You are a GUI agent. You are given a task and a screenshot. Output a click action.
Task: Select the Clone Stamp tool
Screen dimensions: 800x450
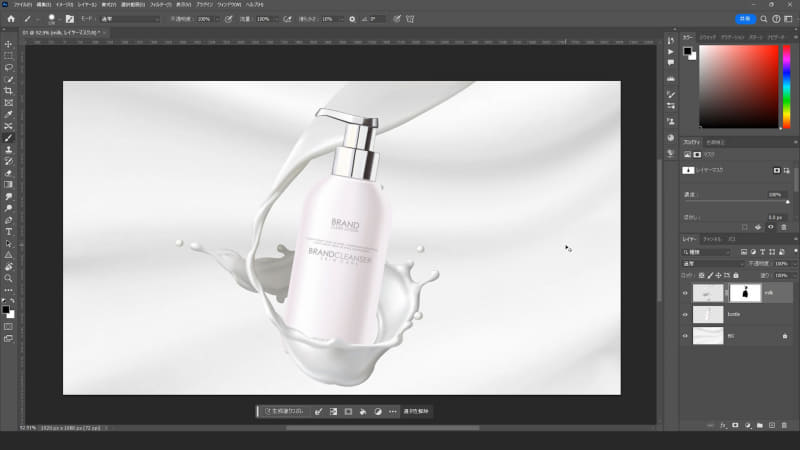[x=9, y=149]
